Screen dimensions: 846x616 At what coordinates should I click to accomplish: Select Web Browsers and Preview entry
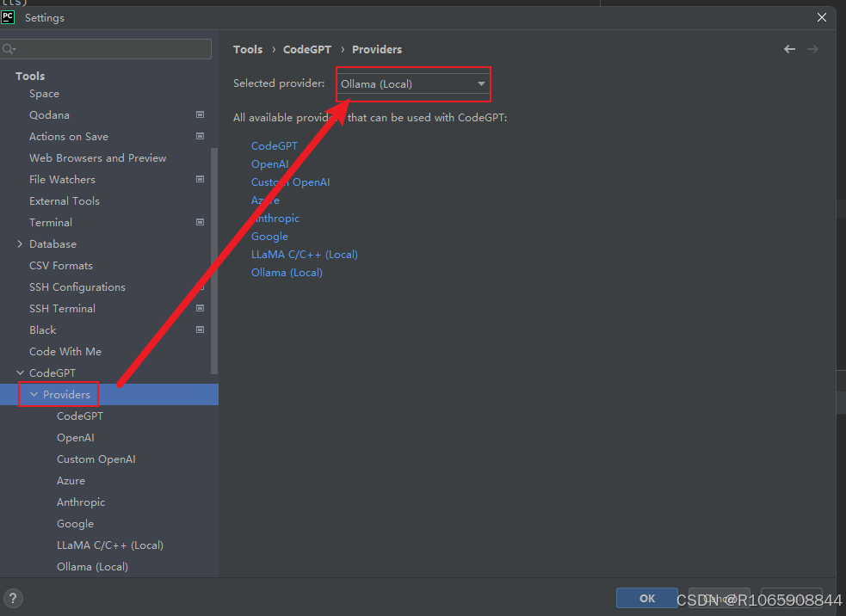(97, 158)
